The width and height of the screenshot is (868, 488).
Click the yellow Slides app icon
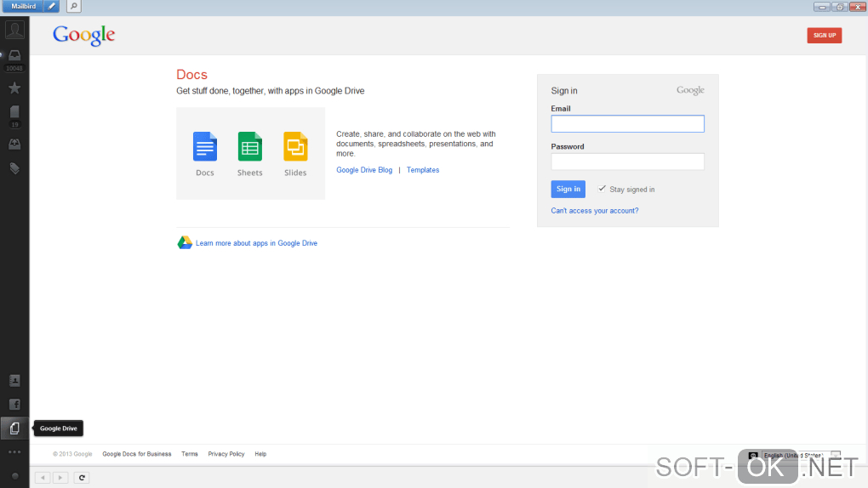[x=295, y=146]
